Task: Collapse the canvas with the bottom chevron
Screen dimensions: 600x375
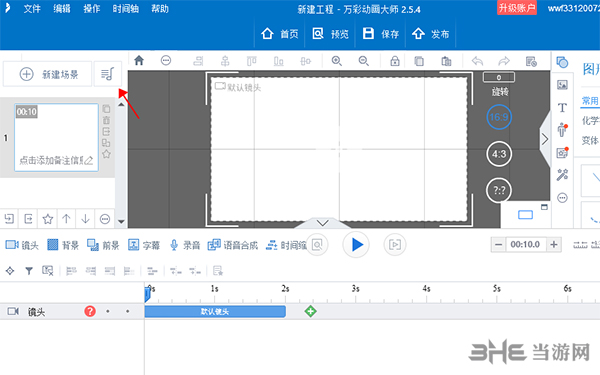Action: [x=323, y=223]
